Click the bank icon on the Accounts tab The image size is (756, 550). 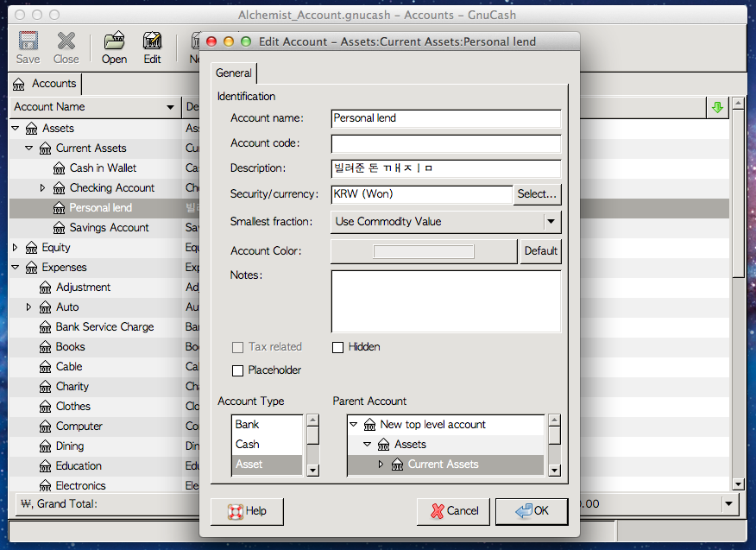click(19, 85)
